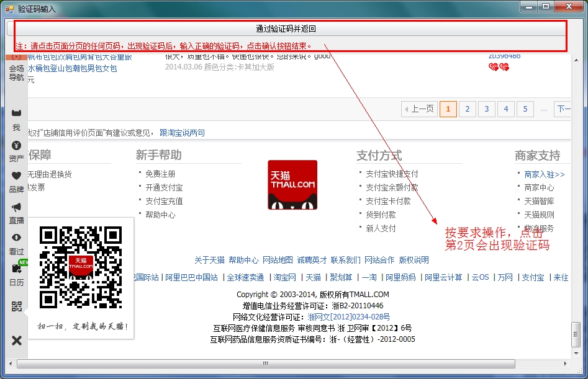Select page 4 in pagination
Image resolution: width=588 pixels, height=379 pixels.
click(506, 109)
